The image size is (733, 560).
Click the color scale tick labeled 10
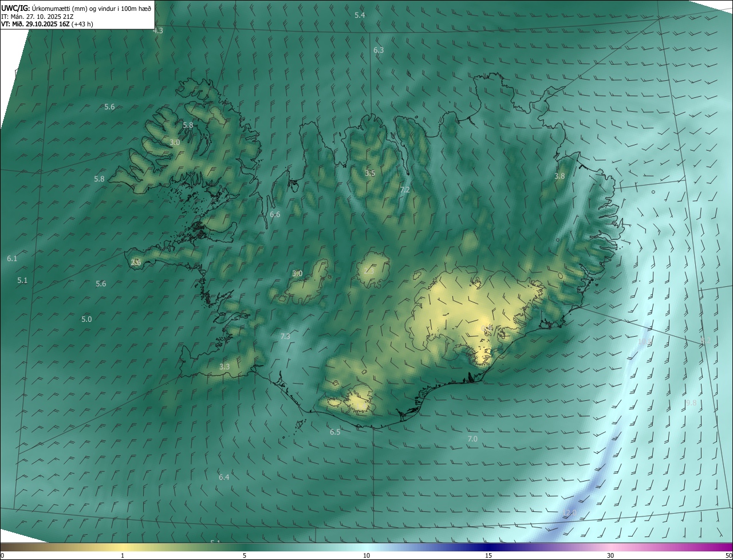tap(366, 555)
